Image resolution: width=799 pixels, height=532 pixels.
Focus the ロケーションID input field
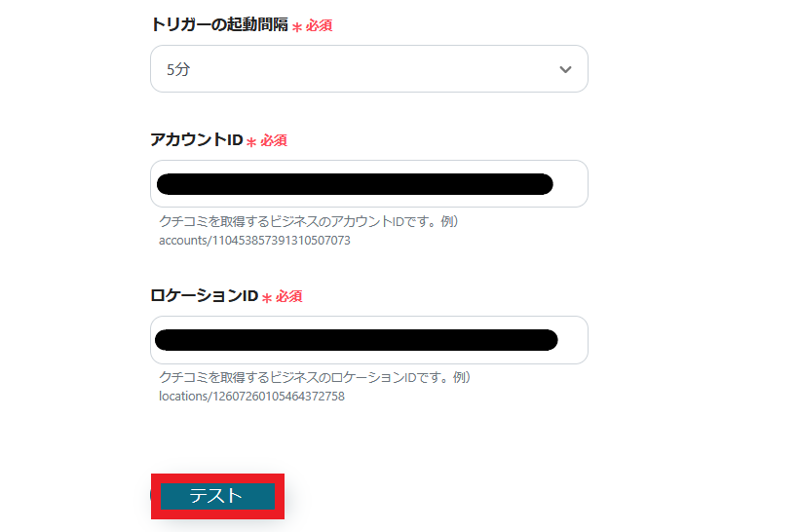pos(369,340)
